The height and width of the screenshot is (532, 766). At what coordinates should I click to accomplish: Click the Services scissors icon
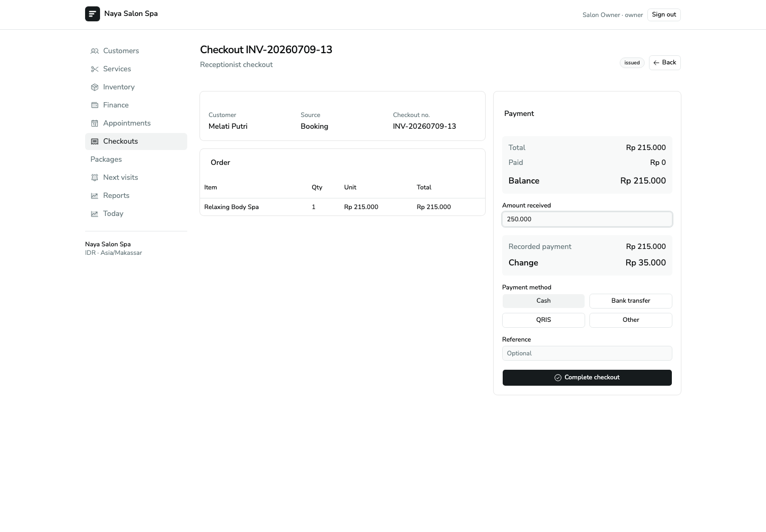coord(95,69)
